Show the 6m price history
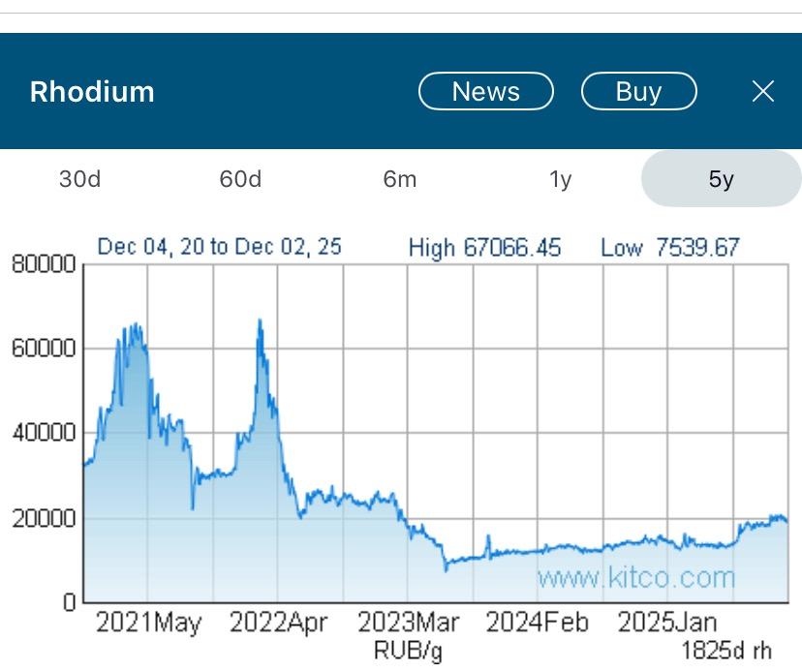This screenshot has width=802, height=672. (400, 179)
